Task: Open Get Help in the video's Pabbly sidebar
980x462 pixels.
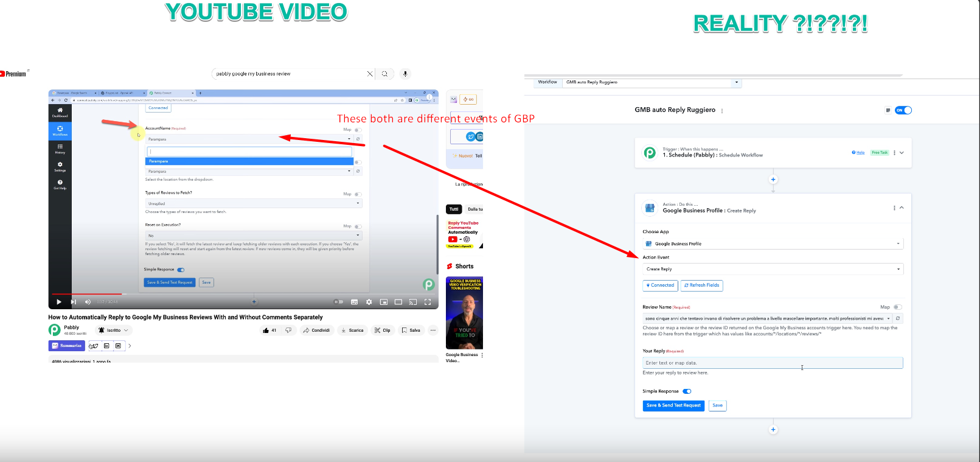Action: [60, 184]
